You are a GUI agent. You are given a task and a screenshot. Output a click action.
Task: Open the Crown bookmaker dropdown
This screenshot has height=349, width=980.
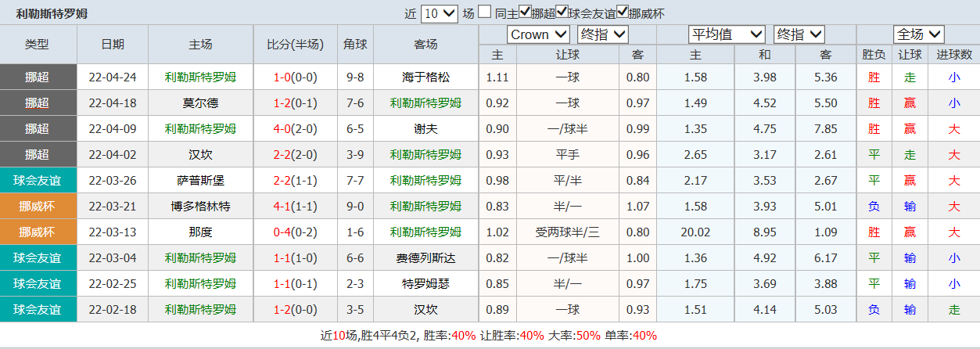click(x=539, y=34)
